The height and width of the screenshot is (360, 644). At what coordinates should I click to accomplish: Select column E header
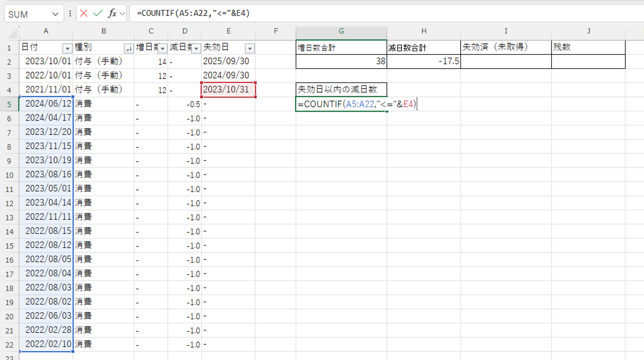[x=229, y=31]
